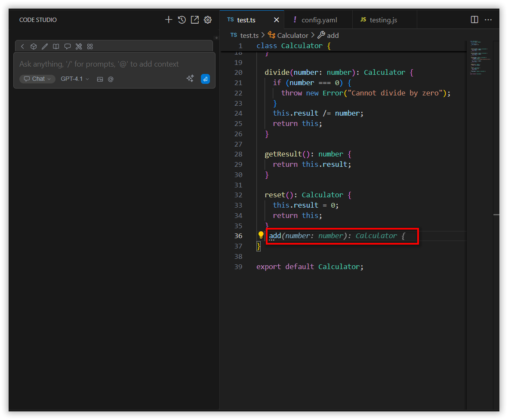Click 'throw' keyword on line 22

coord(292,93)
